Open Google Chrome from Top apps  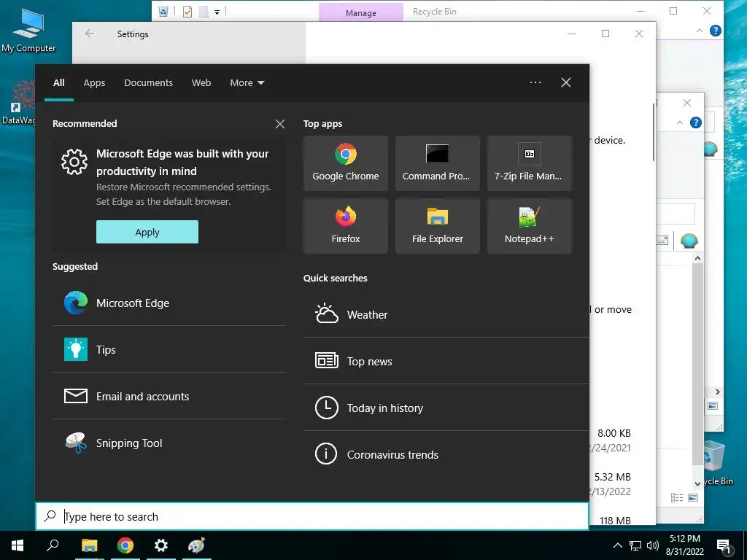pyautogui.click(x=345, y=163)
